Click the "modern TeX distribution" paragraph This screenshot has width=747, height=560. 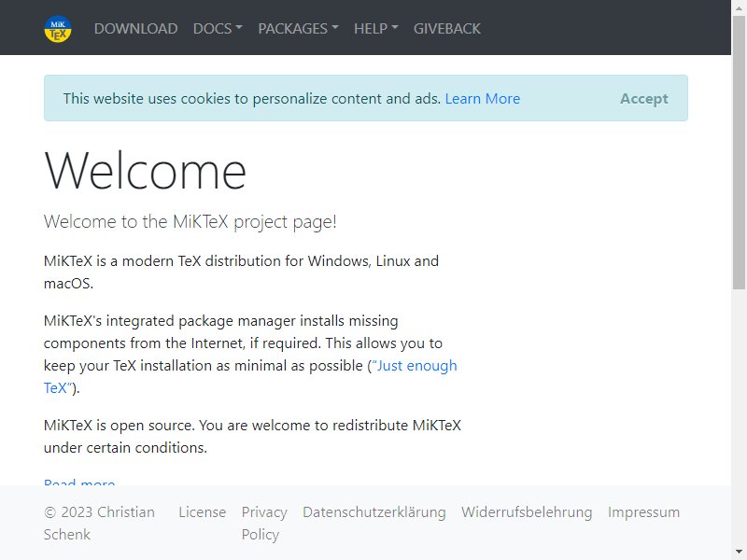(241, 272)
